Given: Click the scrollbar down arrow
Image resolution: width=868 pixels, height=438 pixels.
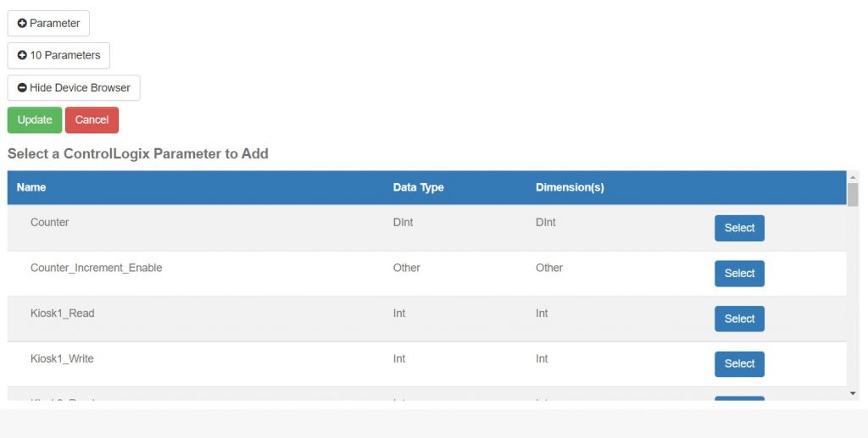Looking at the screenshot, I should 853,393.
